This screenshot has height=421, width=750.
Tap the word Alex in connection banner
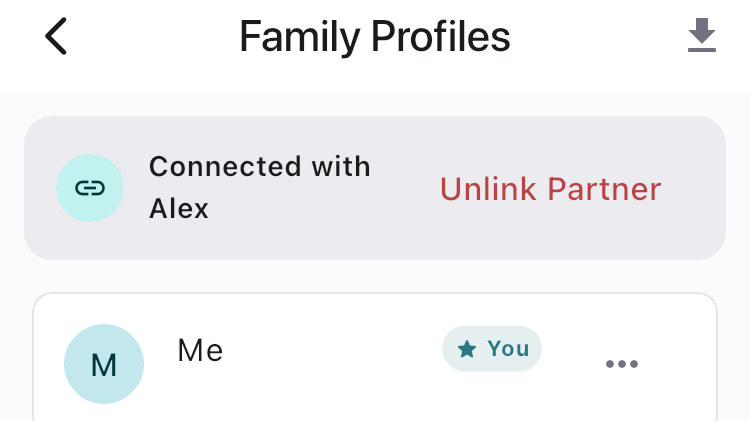[x=179, y=209]
